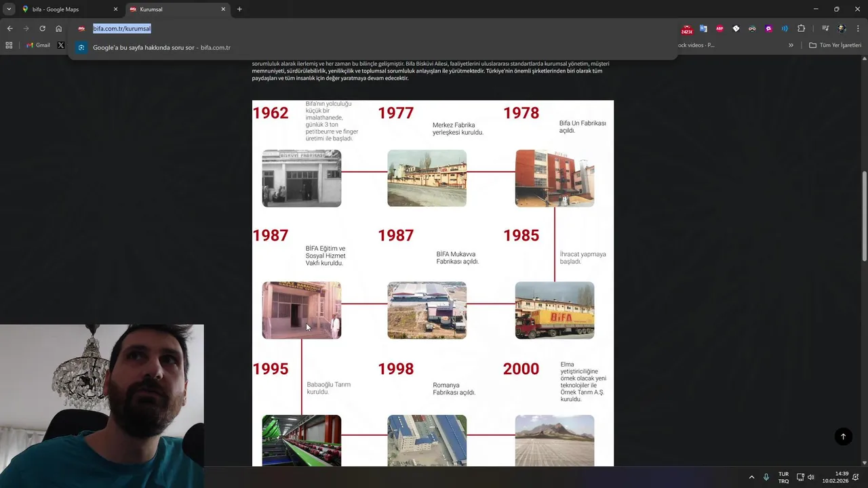Click the 'Merkez Fabrika yerleşkesi kuruldu.' text
The width and height of the screenshot is (868, 488).
[458, 129]
